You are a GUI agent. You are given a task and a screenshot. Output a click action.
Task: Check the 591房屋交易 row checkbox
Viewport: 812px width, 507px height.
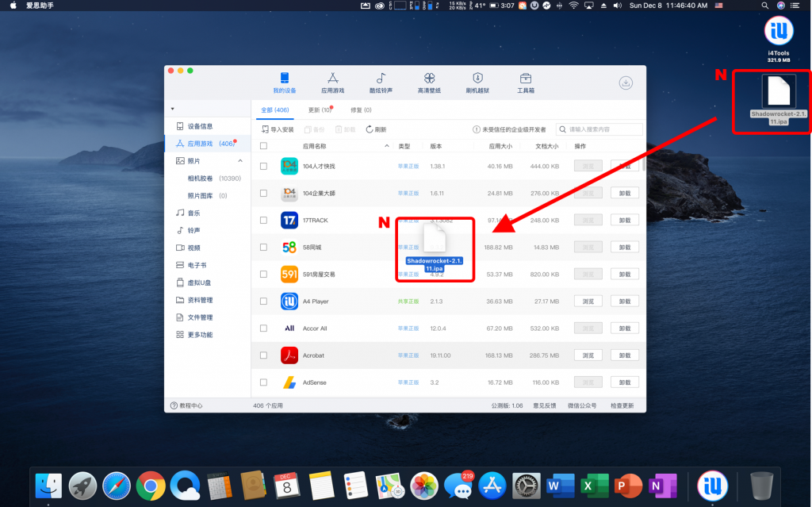263,275
